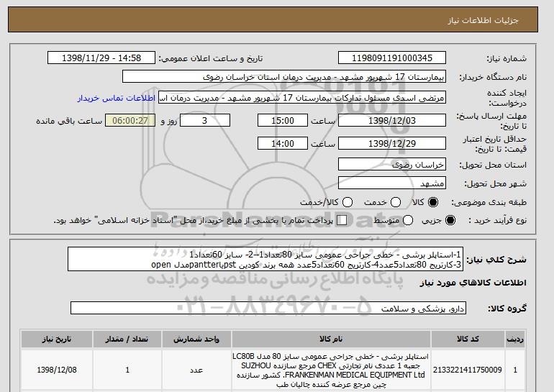Click the request creator field مرتضی اسدی
This screenshot has width=554, height=392.
click(302, 98)
